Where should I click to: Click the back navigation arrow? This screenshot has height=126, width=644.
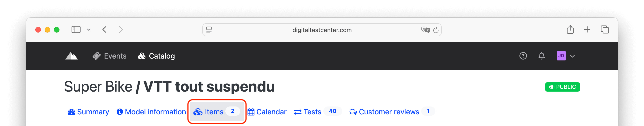105,30
